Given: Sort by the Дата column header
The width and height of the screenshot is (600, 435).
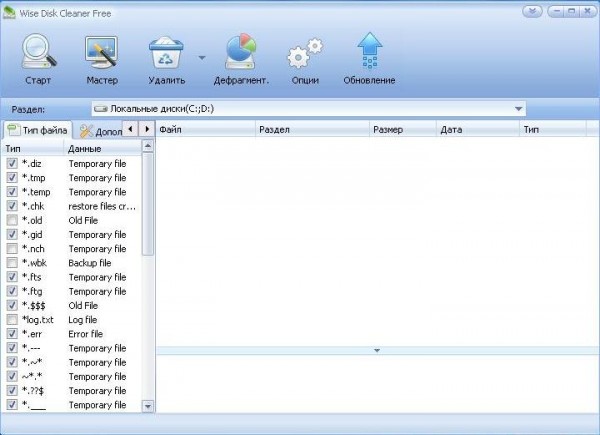Looking at the screenshot, I should tap(478, 129).
